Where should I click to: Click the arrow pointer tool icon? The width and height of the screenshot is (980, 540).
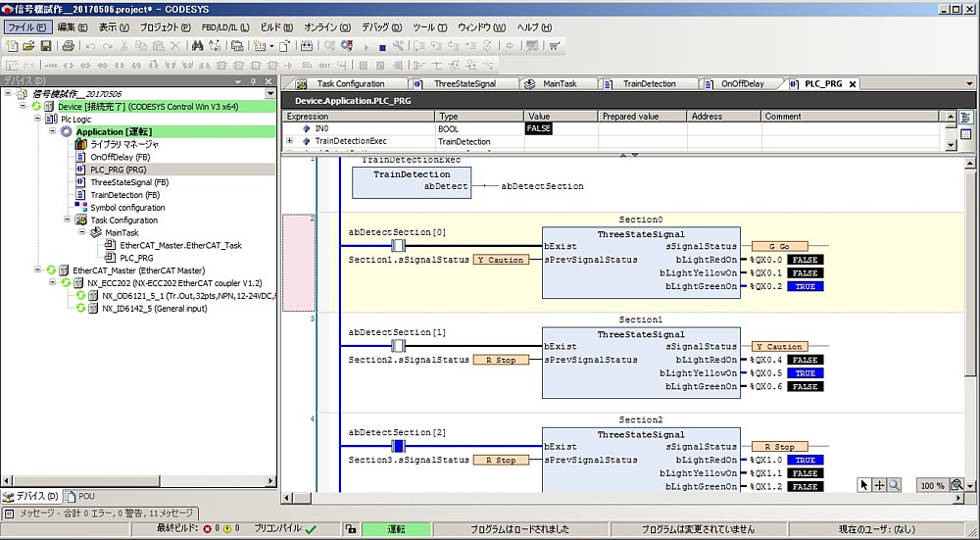(x=864, y=485)
